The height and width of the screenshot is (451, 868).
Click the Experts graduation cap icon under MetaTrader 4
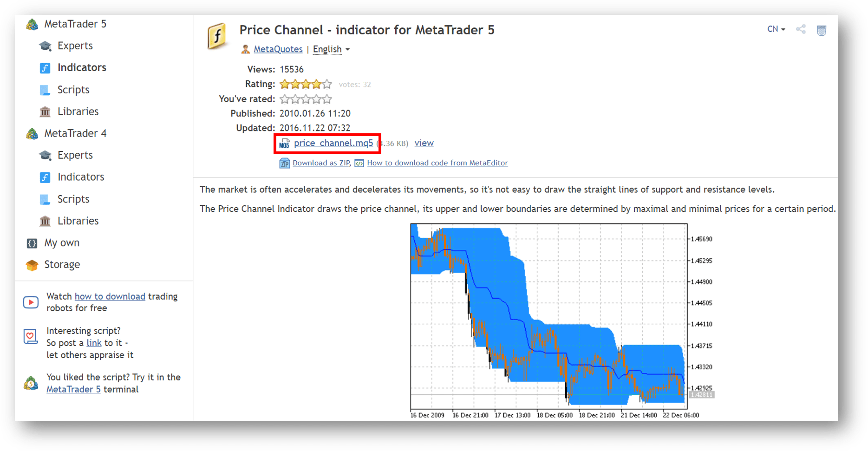coord(45,156)
